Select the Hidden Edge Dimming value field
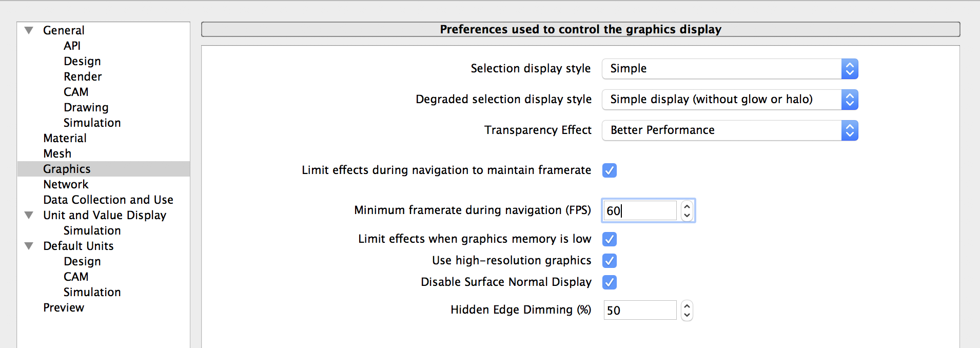 click(640, 310)
